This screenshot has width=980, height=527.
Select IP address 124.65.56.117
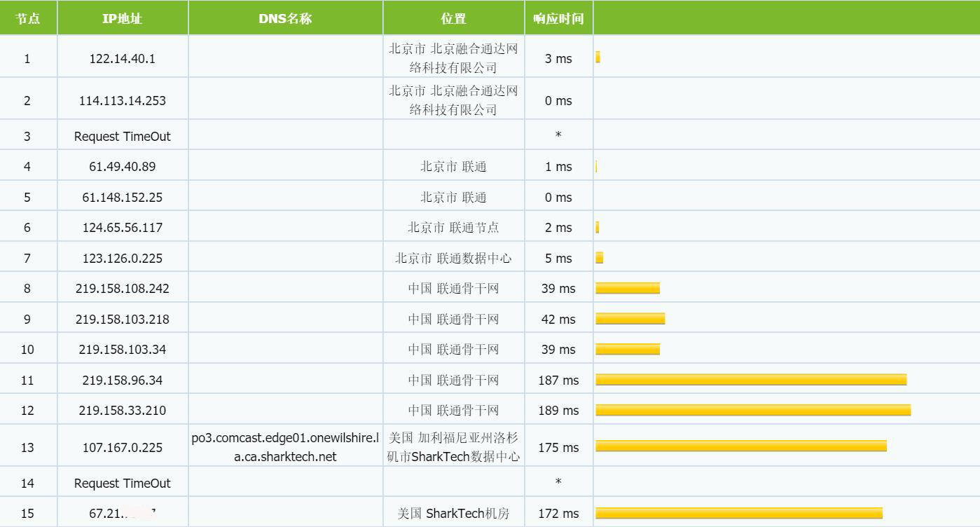123,228
